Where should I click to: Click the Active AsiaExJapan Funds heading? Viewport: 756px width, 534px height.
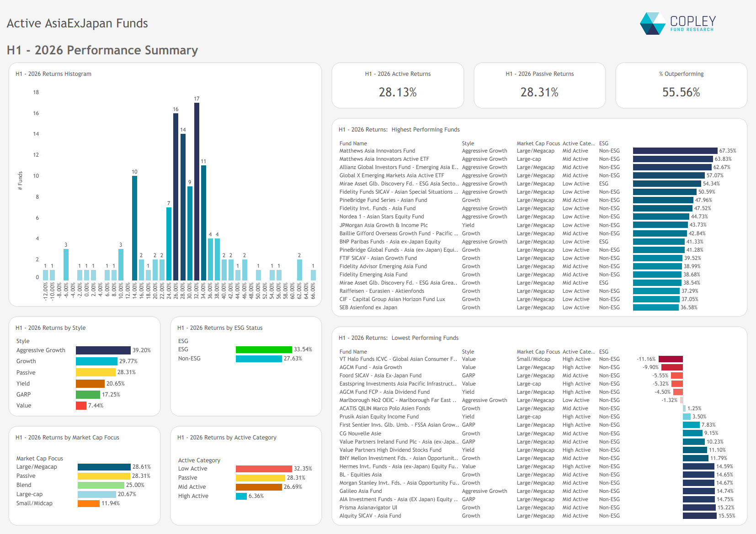(x=77, y=23)
